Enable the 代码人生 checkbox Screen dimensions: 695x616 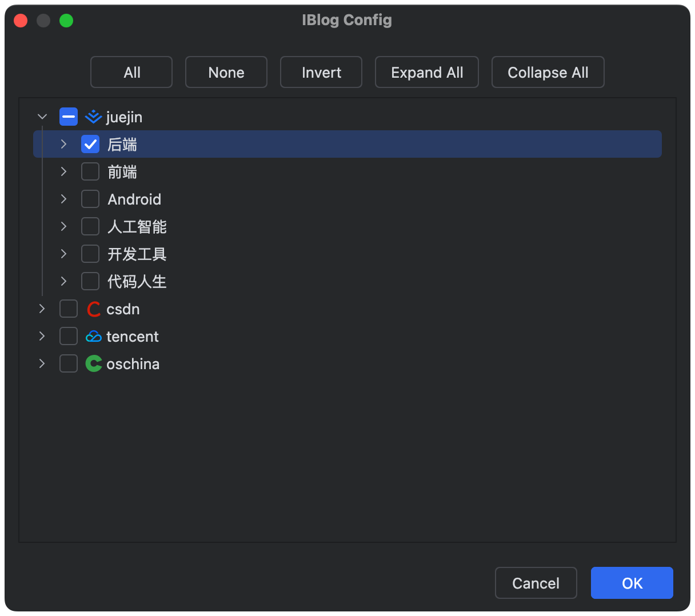click(90, 282)
